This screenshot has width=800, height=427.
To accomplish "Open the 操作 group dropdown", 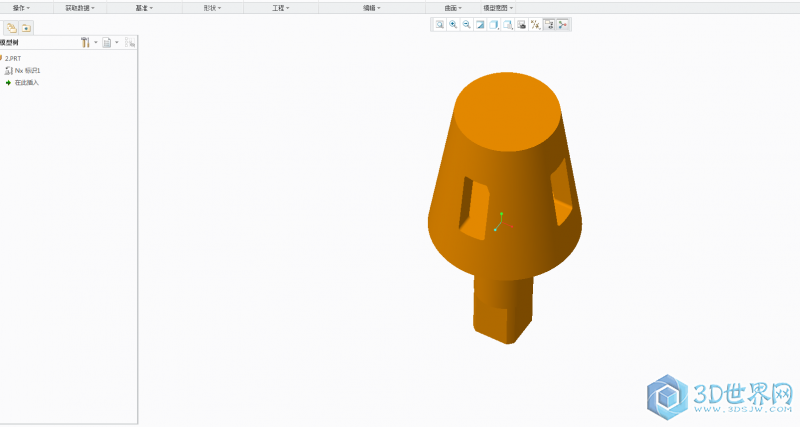I will click(21, 8).
